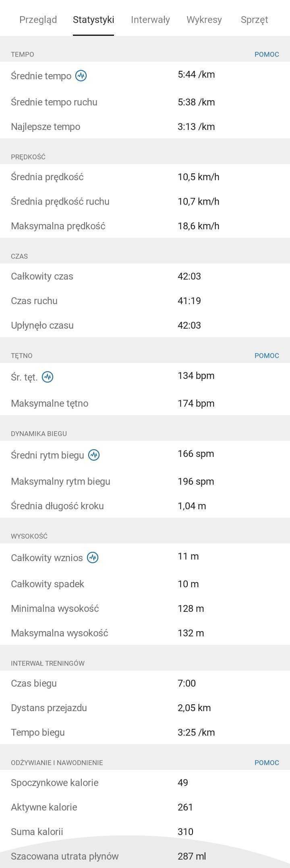The width and height of the screenshot is (290, 868).
Task: Select the Sprzęt tab
Action: tap(254, 19)
